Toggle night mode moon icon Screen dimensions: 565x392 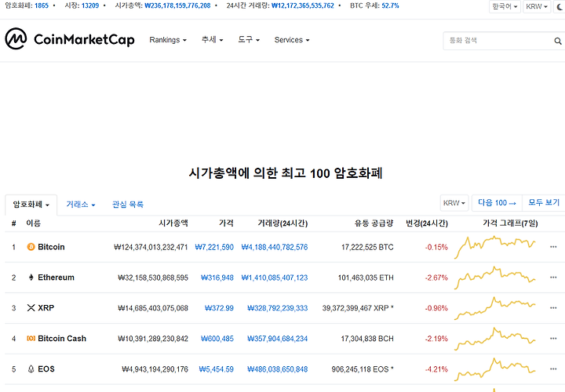pyautogui.click(x=560, y=6)
